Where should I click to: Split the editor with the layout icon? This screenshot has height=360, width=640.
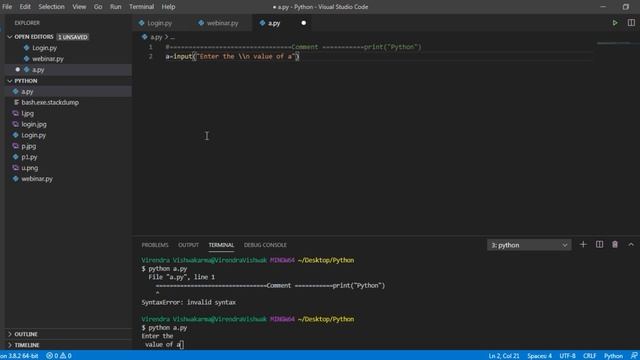tap(631, 23)
